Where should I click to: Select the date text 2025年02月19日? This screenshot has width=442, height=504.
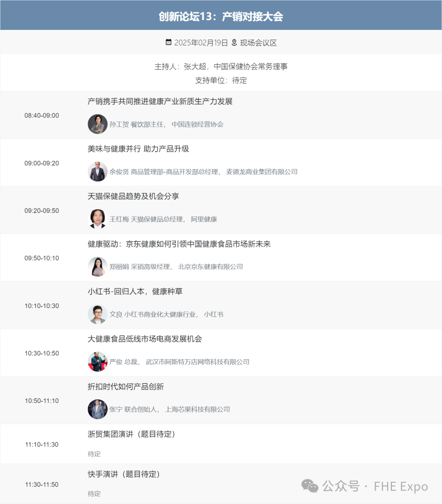click(x=201, y=43)
